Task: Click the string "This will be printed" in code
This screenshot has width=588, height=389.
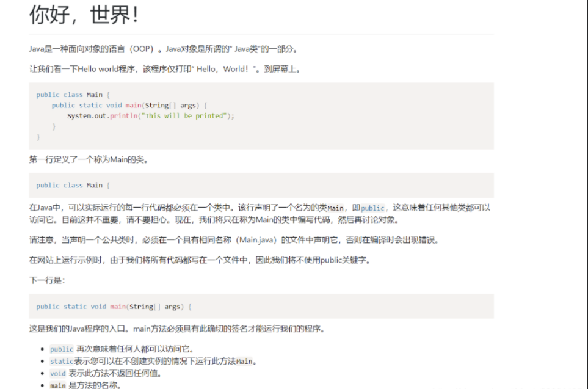Action: pyautogui.click(x=184, y=116)
